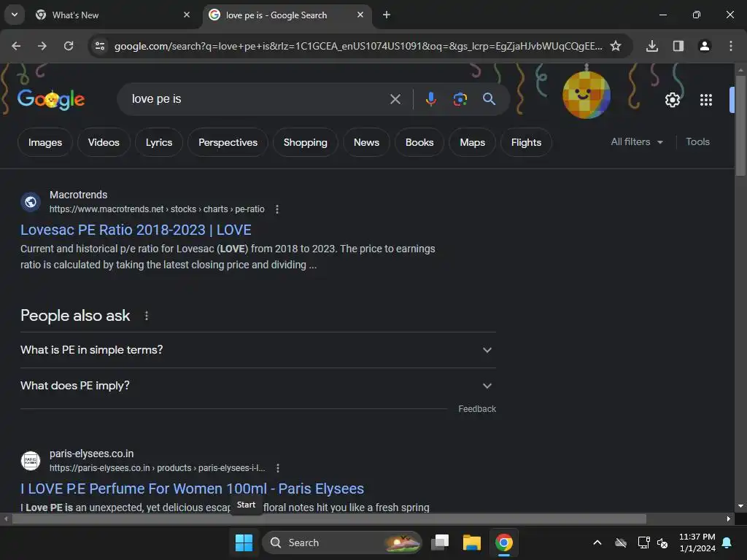Show hidden system tray icons
This screenshot has height=560, width=747.
[x=597, y=542]
